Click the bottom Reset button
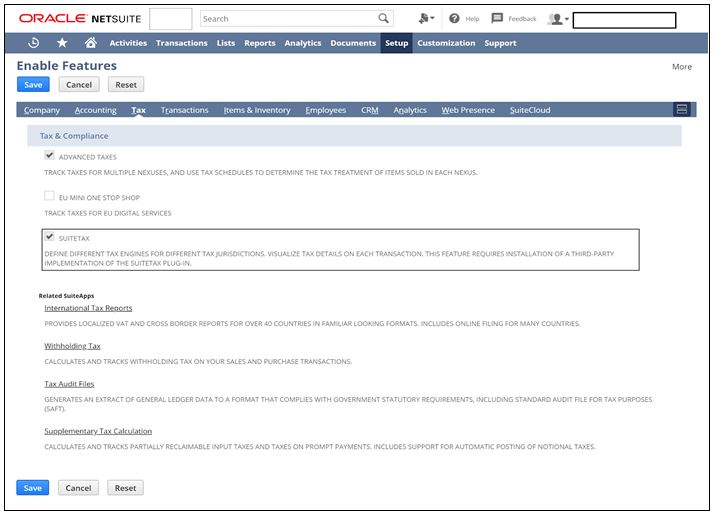This screenshot has width=714, height=515. [x=125, y=488]
